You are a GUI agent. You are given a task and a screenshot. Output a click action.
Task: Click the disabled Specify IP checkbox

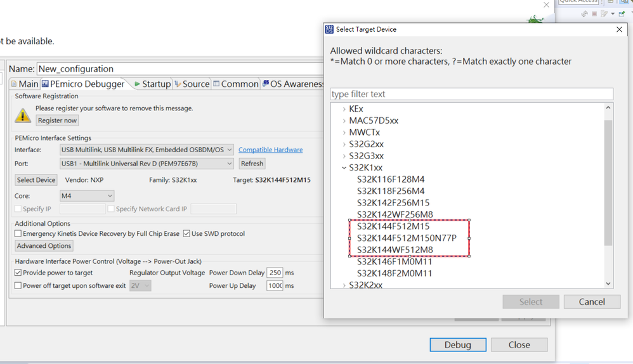[18, 209]
